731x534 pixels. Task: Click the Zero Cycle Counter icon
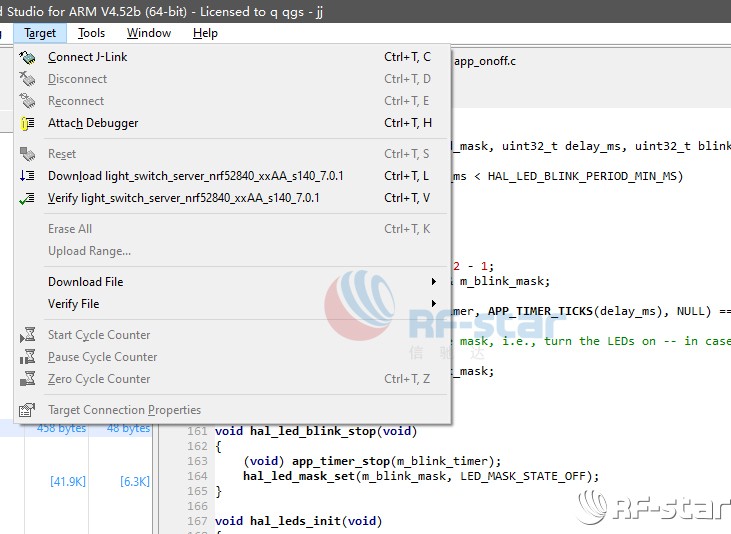coord(27,379)
